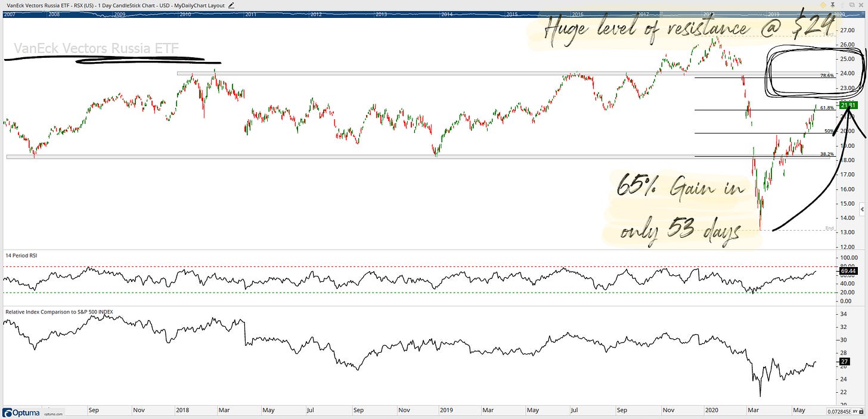Click the VanEck Vectors Russia ETF chart watermark title
The height and width of the screenshot is (419, 868).
(96, 48)
